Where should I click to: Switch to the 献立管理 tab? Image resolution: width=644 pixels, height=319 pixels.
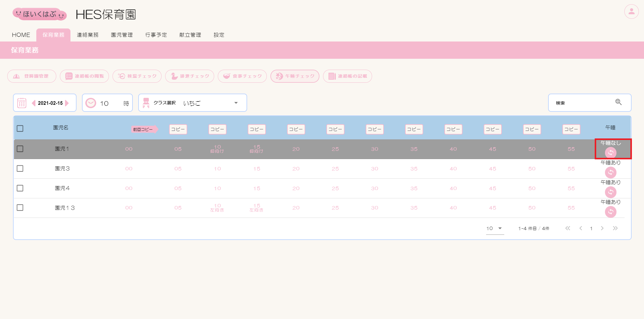coord(190,35)
